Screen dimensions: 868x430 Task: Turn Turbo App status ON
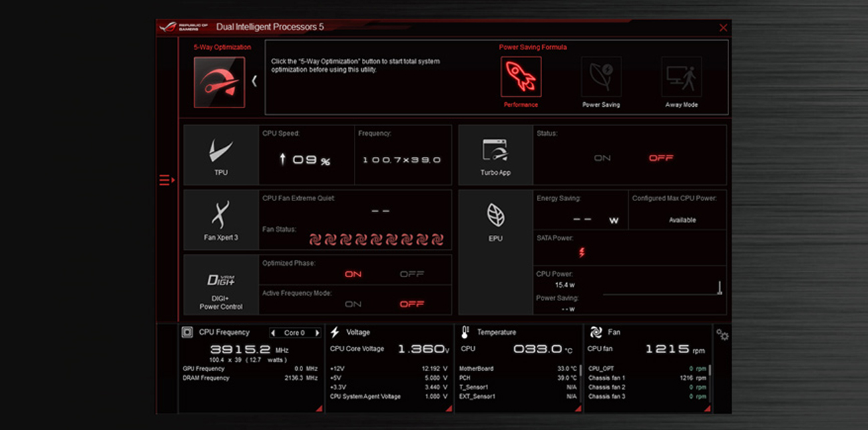[x=602, y=158]
